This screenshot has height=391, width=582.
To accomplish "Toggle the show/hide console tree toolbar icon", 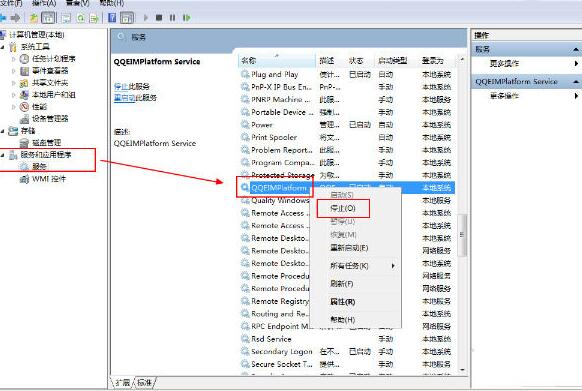I will tap(48, 18).
